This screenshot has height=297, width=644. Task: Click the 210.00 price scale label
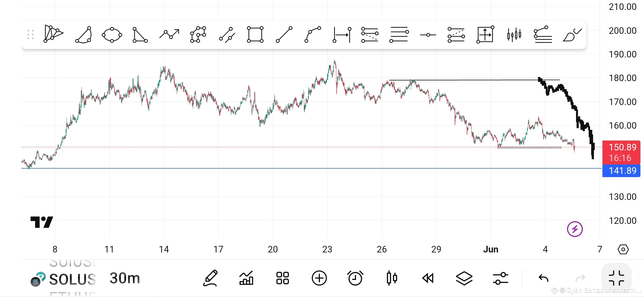click(x=623, y=7)
